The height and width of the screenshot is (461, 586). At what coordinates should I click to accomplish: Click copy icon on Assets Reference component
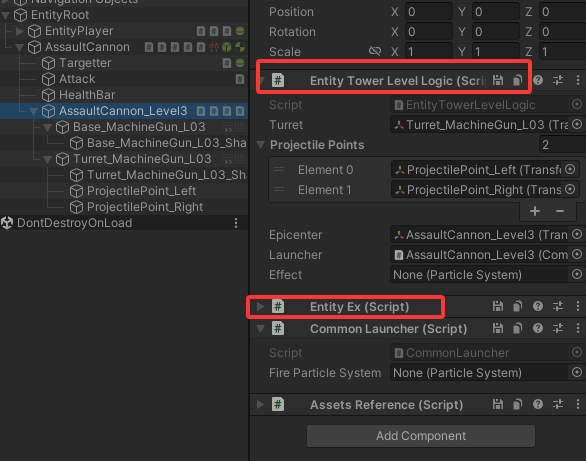(x=518, y=405)
